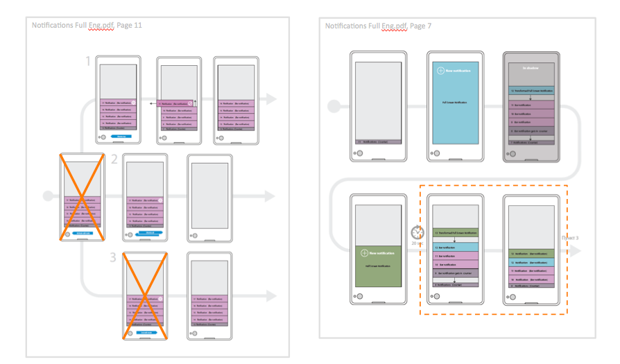Select the 'Notifications Full Eng.pdf, Page 11' title
620x364 pixels.
tap(87, 26)
